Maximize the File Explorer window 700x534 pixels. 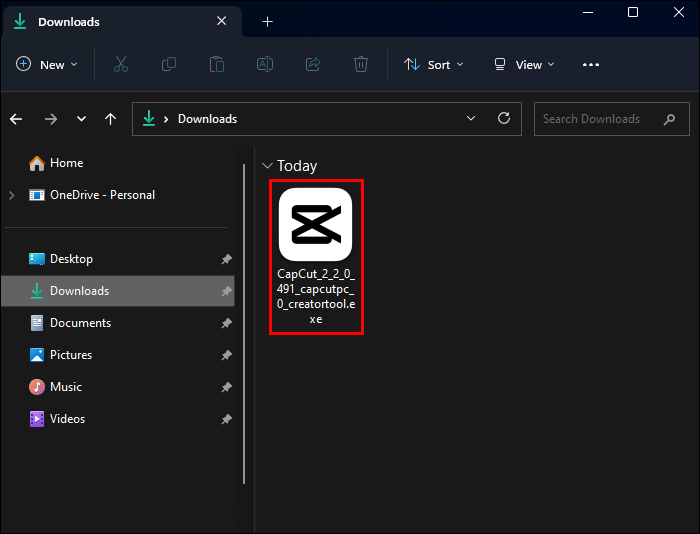click(633, 13)
